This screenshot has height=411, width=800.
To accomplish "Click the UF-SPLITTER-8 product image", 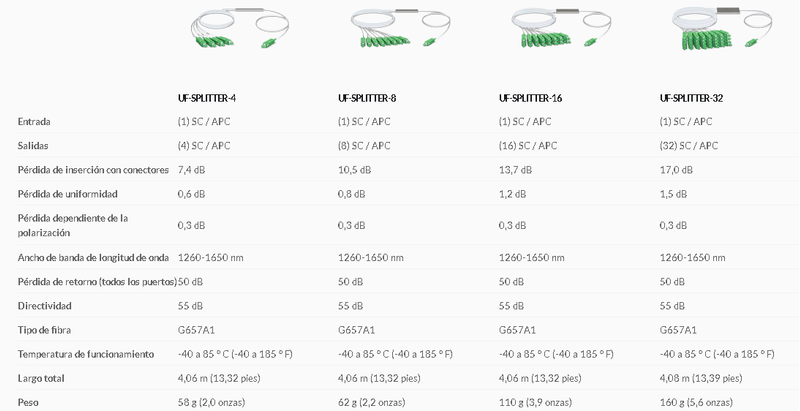I will click(x=400, y=30).
